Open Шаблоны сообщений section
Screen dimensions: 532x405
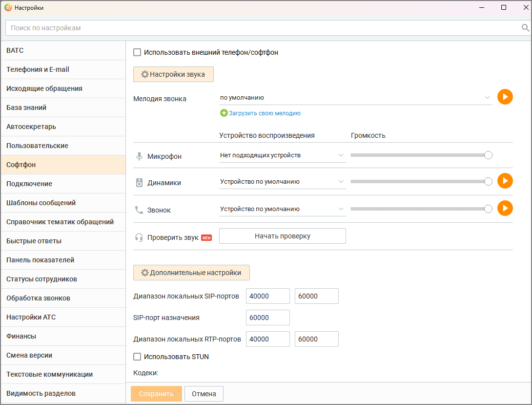(63, 203)
